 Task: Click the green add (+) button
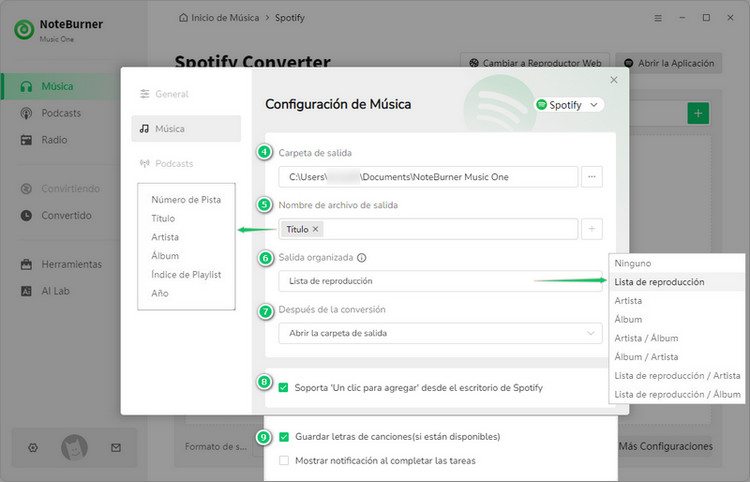(698, 113)
